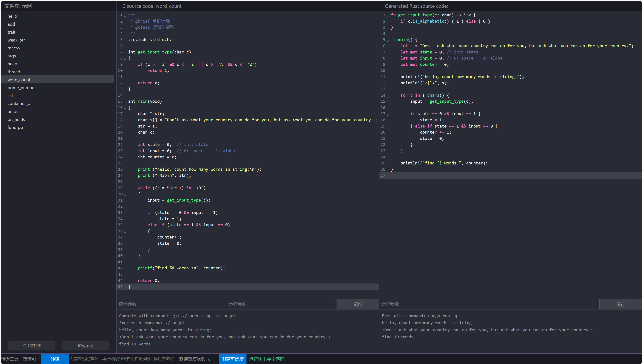
Task: Click the 运行 button in C source panel
Action: click(x=357, y=304)
